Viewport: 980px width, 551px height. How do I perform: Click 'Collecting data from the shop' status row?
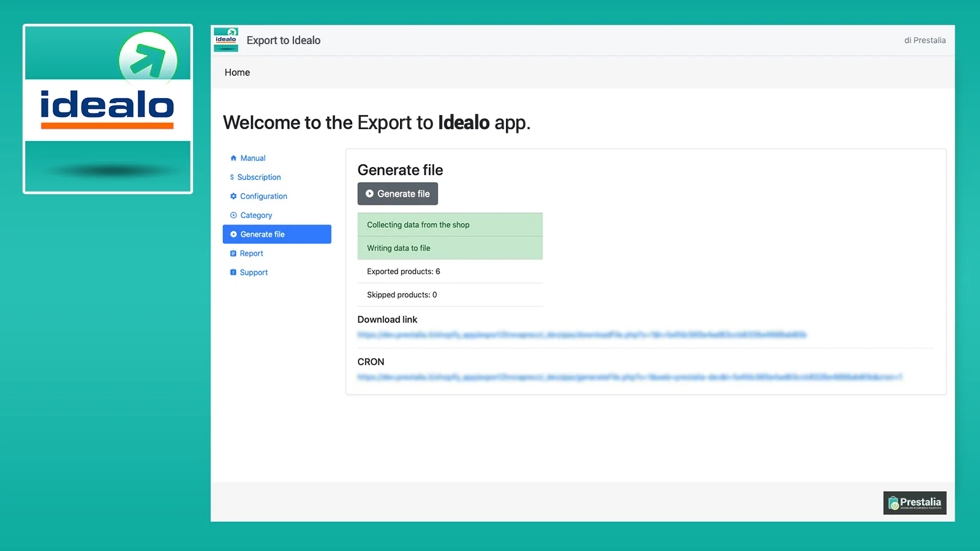point(450,225)
